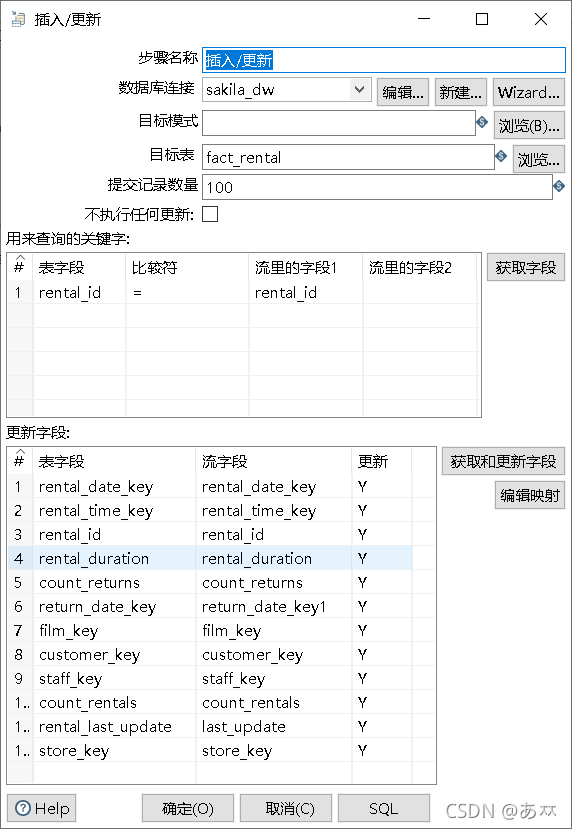Click variable icon beside 目标模式 field
The height and width of the screenshot is (829, 572).
(x=482, y=122)
